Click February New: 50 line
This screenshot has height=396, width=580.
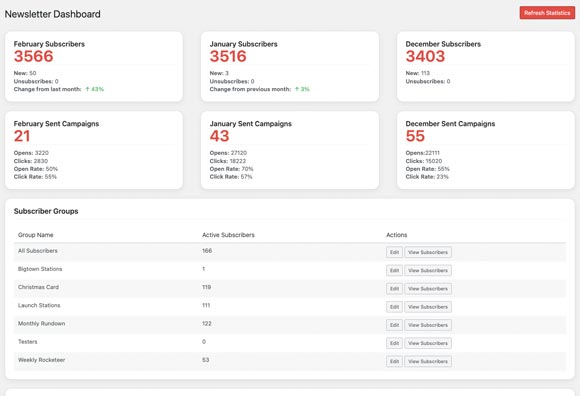[25, 73]
